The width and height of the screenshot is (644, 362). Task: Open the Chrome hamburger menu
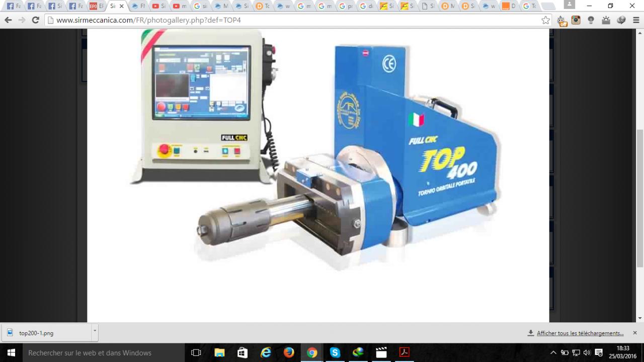(x=636, y=20)
